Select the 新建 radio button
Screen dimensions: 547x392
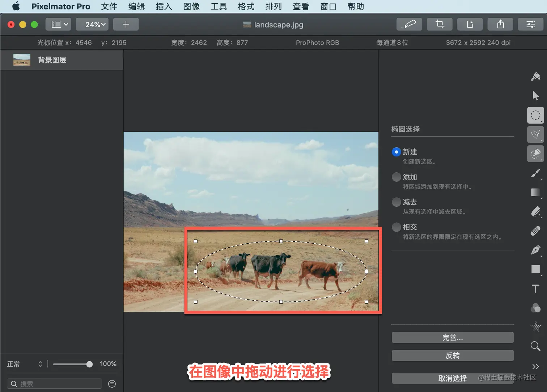click(397, 152)
